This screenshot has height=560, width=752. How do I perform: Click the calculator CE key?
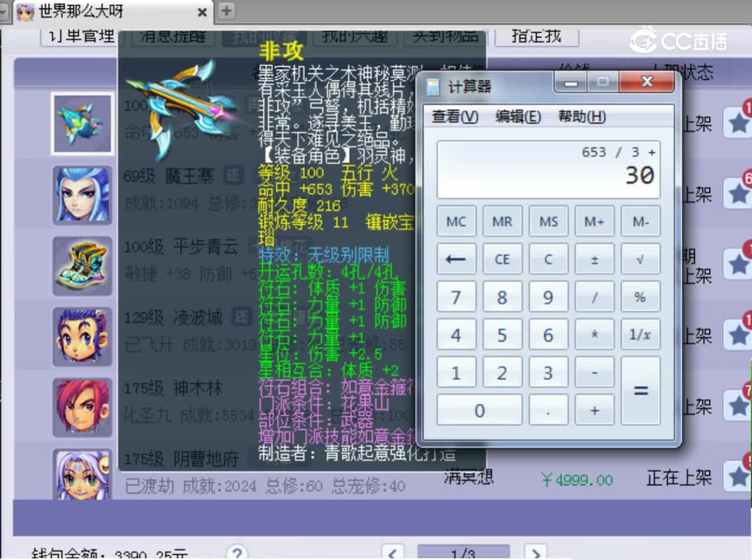coord(502,259)
